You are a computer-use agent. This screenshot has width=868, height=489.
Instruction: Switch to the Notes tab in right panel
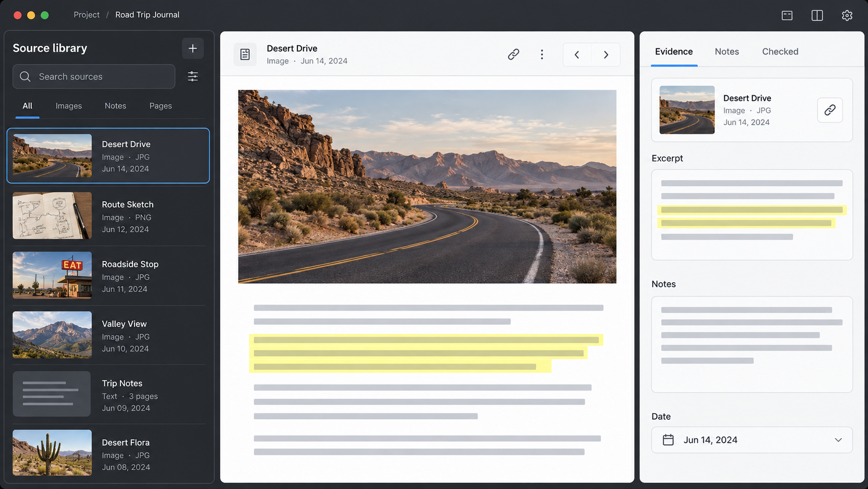click(x=727, y=51)
